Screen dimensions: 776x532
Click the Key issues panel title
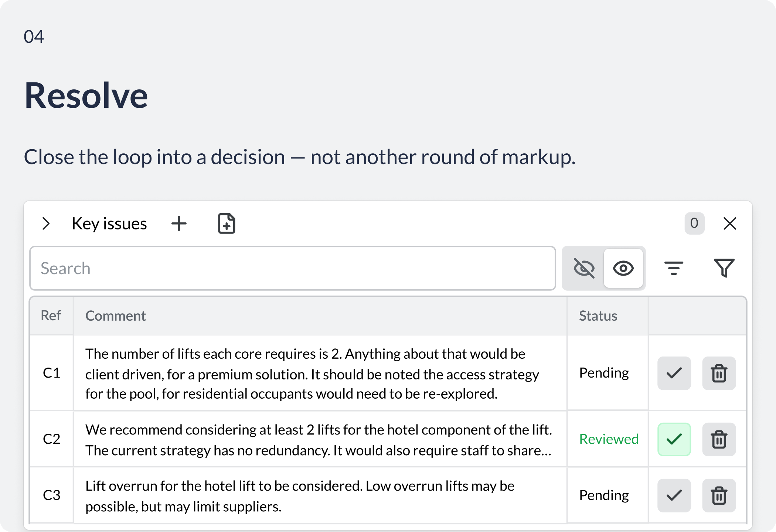click(x=109, y=224)
